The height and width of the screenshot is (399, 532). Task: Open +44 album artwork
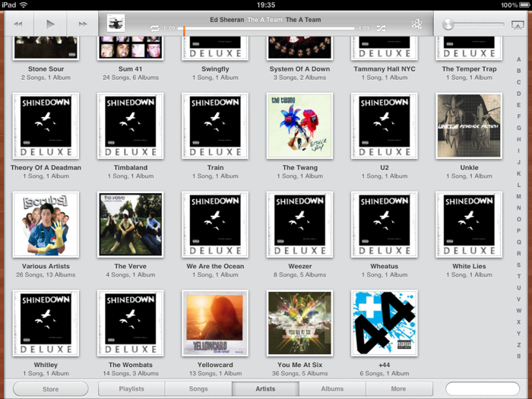pyautogui.click(x=385, y=323)
